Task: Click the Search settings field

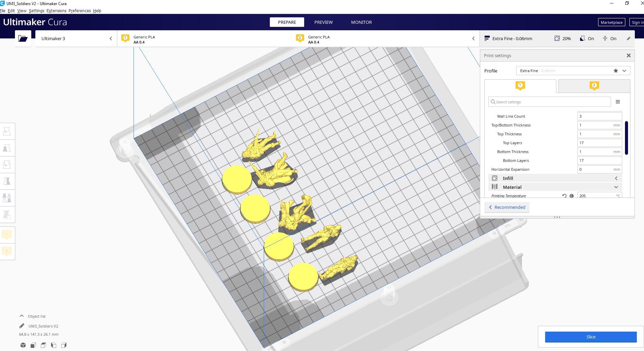Action: pos(550,102)
